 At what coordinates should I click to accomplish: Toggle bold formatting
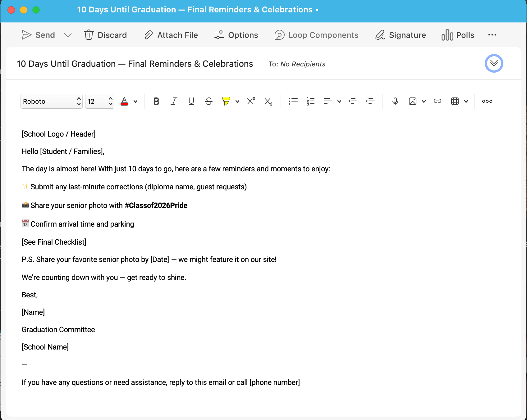click(157, 101)
